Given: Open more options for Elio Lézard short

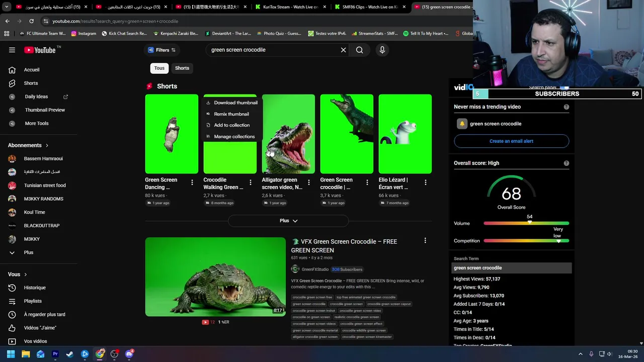Looking at the screenshot, I should click(x=426, y=183).
